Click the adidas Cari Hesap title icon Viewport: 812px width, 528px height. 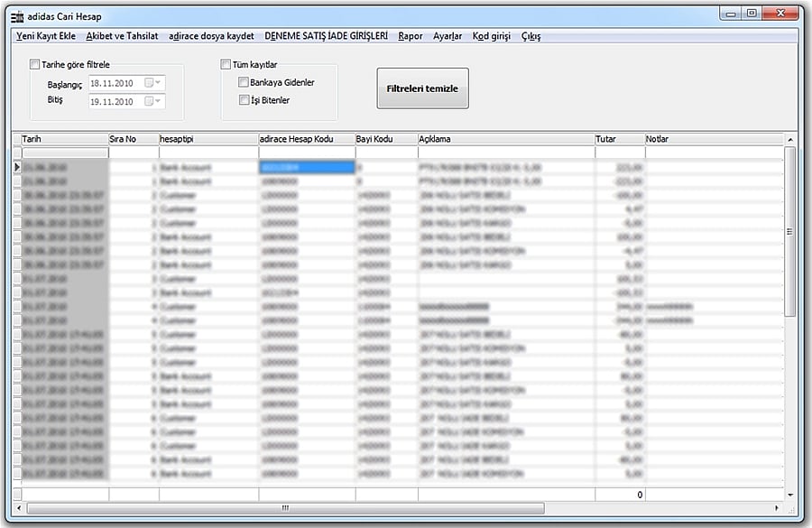(17, 17)
